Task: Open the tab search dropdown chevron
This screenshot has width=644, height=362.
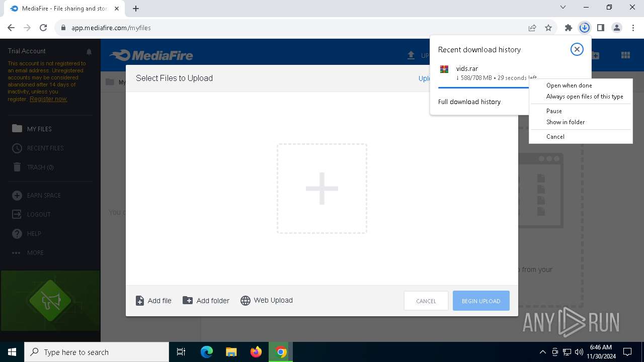Action: click(563, 7)
